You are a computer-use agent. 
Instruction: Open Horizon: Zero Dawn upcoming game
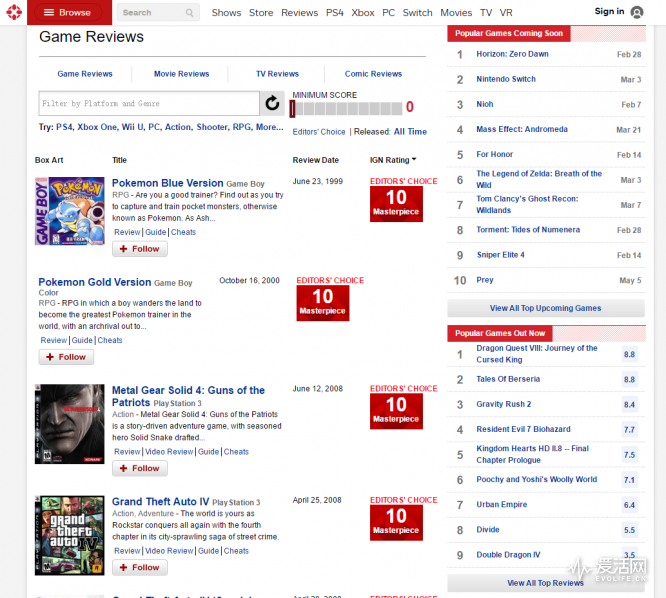pyautogui.click(x=512, y=54)
